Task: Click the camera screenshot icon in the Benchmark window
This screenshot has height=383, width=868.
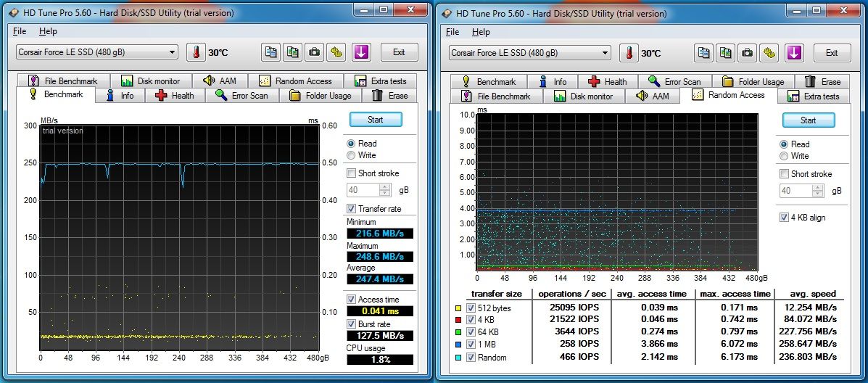Action: tap(315, 52)
